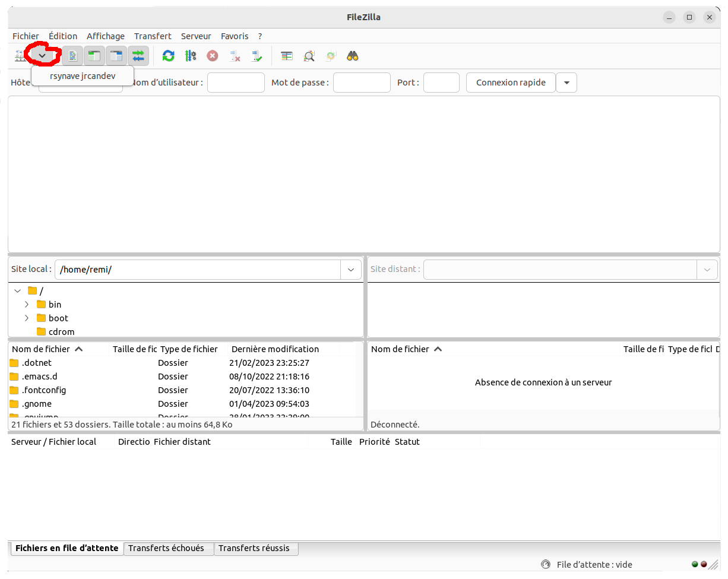This screenshot has height=579, width=728.
Task: Expand the local site path dropdown
Action: (x=350, y=270)
